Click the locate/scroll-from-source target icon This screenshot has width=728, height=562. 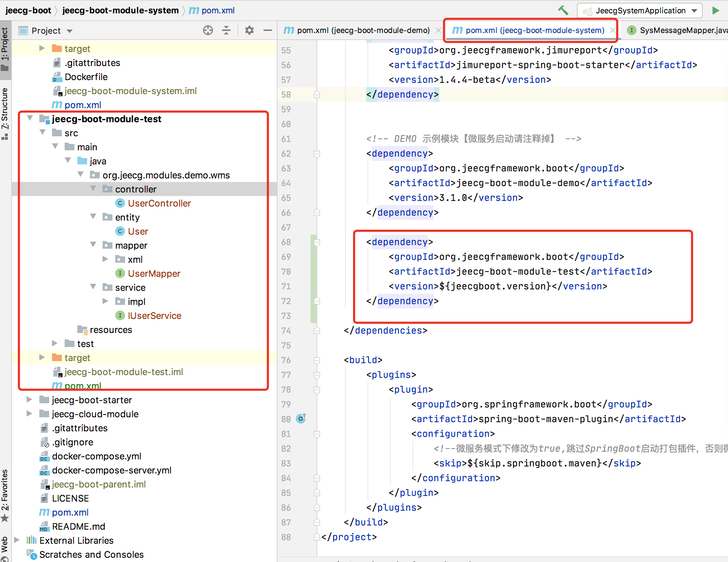[x=208, y=31]
